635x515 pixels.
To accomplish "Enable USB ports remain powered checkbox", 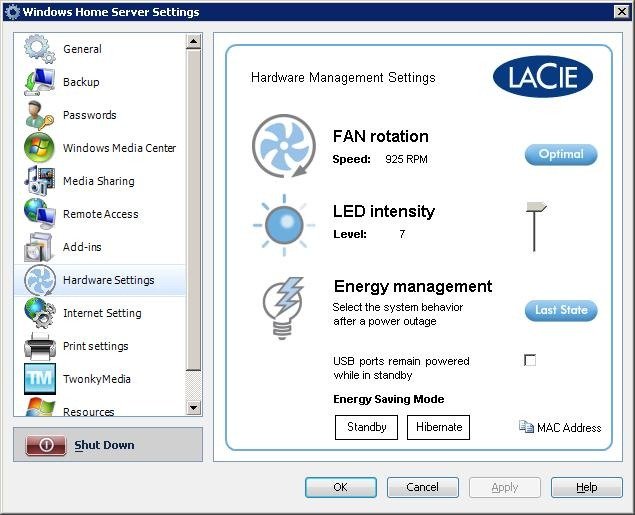I will pyautogui.click(x=530, y=360).
